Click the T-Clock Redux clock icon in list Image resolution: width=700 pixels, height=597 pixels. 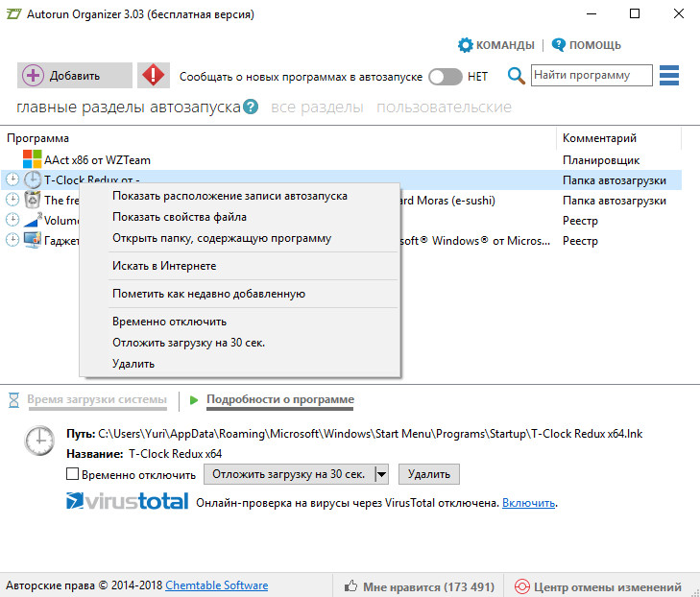point(32,179)
